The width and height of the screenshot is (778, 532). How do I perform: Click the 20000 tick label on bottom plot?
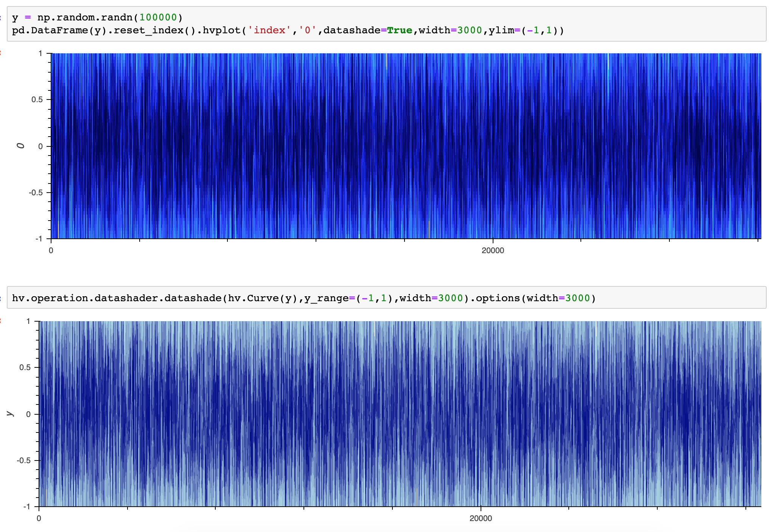482,519
